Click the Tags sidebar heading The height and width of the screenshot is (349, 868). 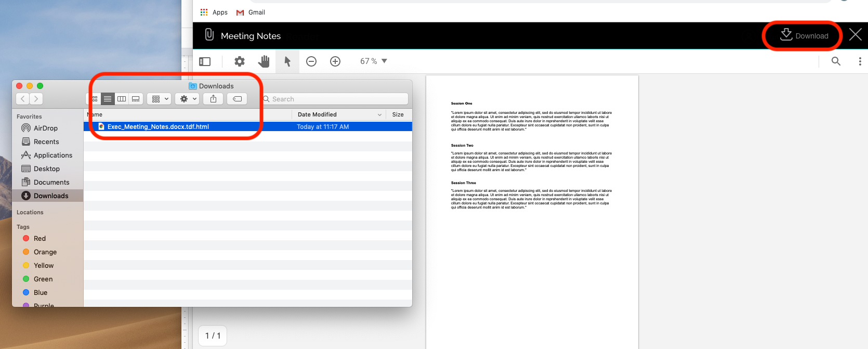[x=23, y=227]
